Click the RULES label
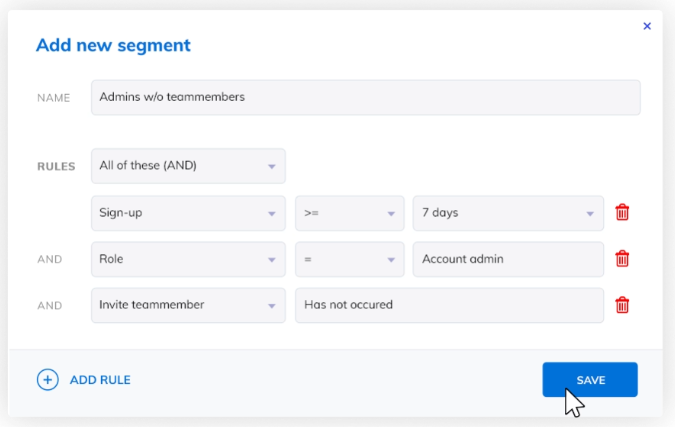 coord(56,166)
